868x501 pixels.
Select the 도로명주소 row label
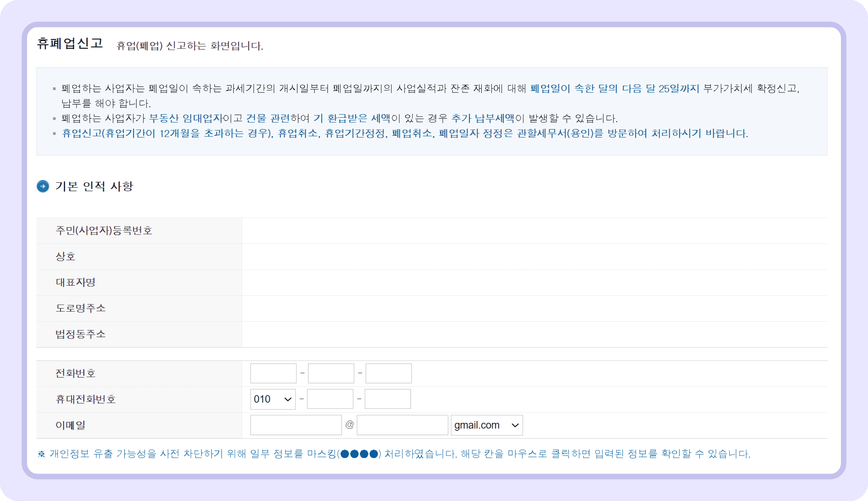pyautogui.click(x=81, y=308)
